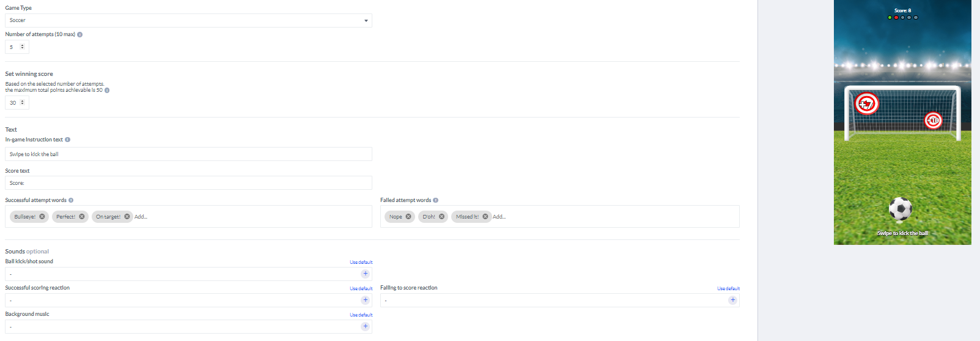Remove the Perfect! successful word tag
Viewport: 980px width, 341px height.
[82, 217]
